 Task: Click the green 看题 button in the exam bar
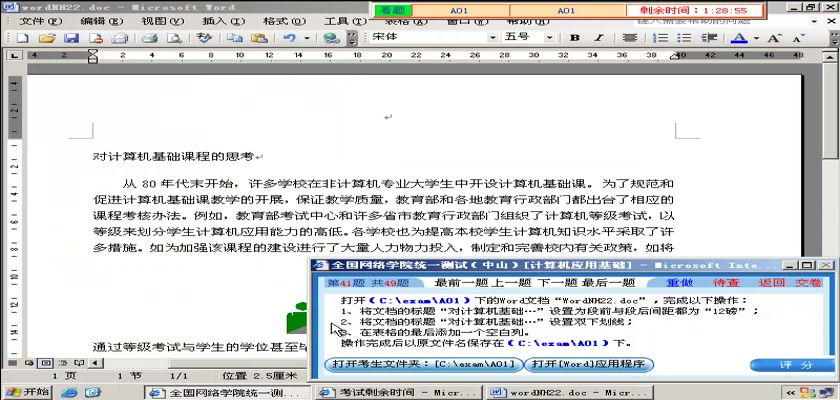click(x=393, y=10)
